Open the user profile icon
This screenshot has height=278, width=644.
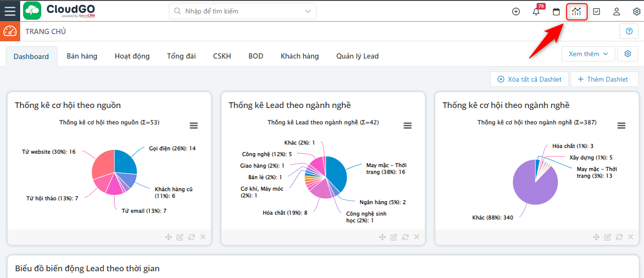click(x=617, y=11)
